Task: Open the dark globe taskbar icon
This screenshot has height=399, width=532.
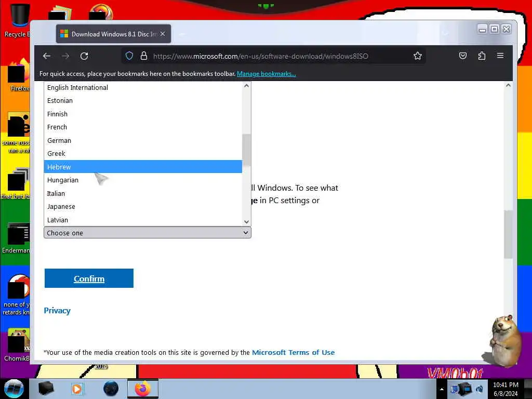Action: click(x=111, y=389)
